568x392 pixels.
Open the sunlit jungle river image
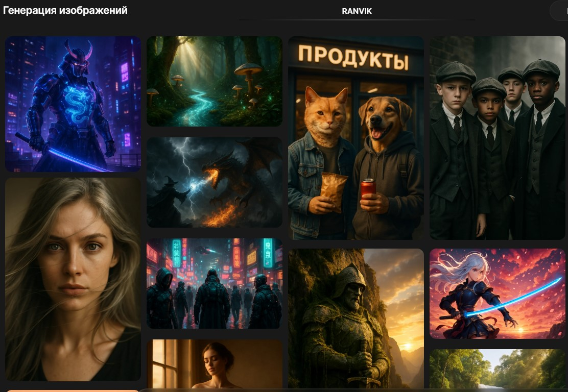coord(498,369)
